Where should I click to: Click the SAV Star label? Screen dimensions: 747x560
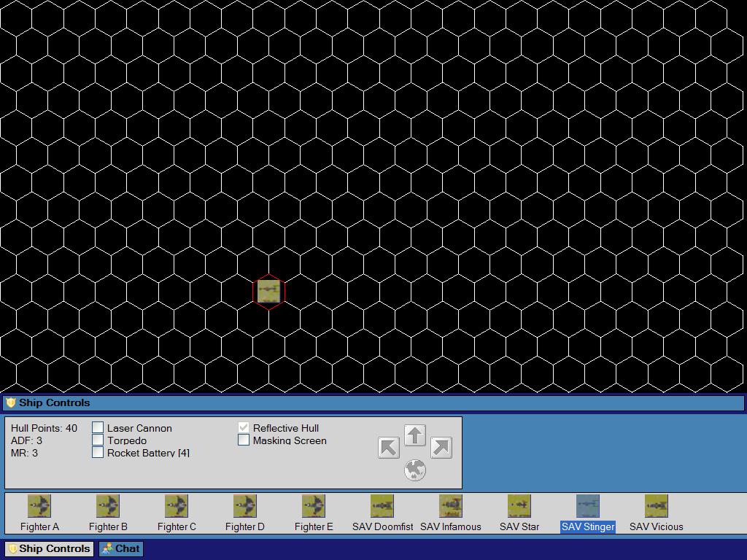519,526
